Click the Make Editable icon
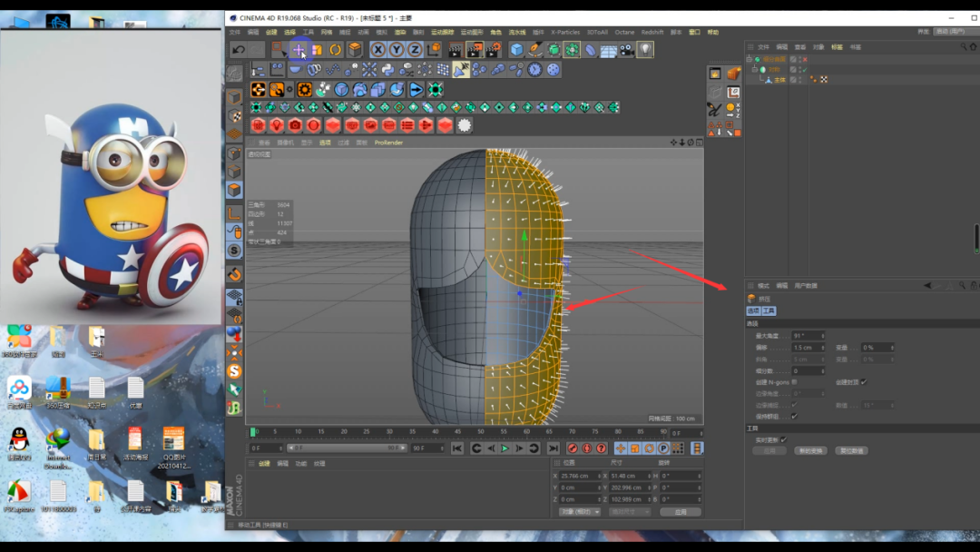 tap(234, 74)
